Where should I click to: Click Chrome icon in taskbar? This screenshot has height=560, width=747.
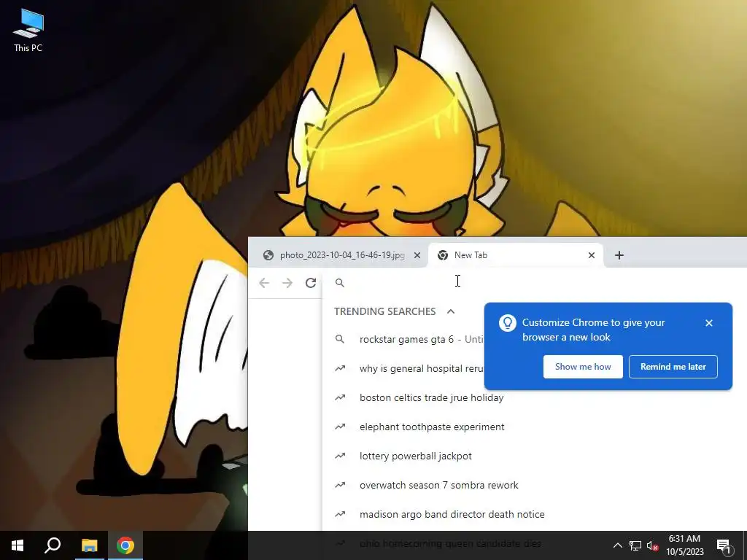tap(125, 545)
